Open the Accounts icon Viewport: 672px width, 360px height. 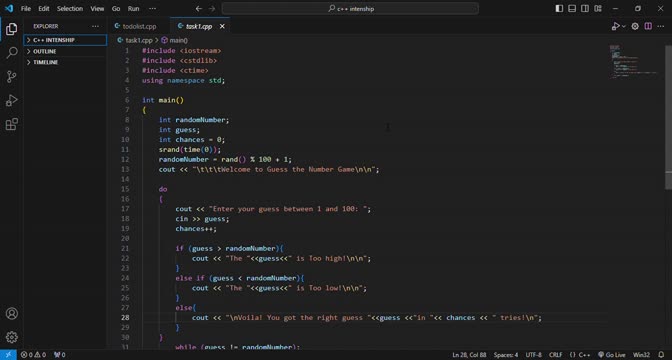(12, 313)
